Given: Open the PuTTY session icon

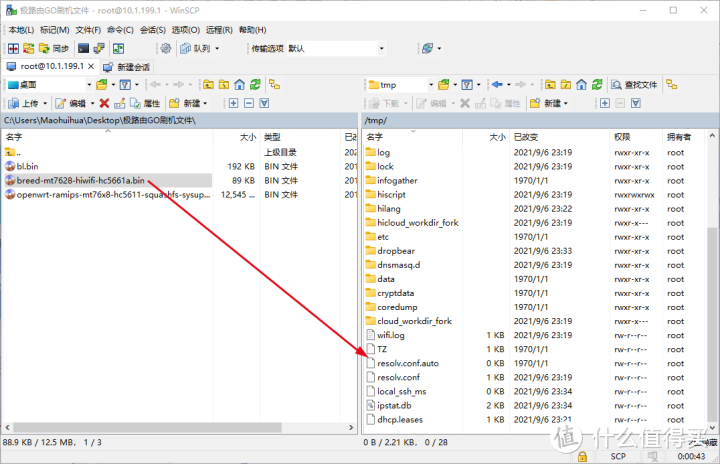Looking at the screenshot, I should pyautogui.click(x=99, y=48).
